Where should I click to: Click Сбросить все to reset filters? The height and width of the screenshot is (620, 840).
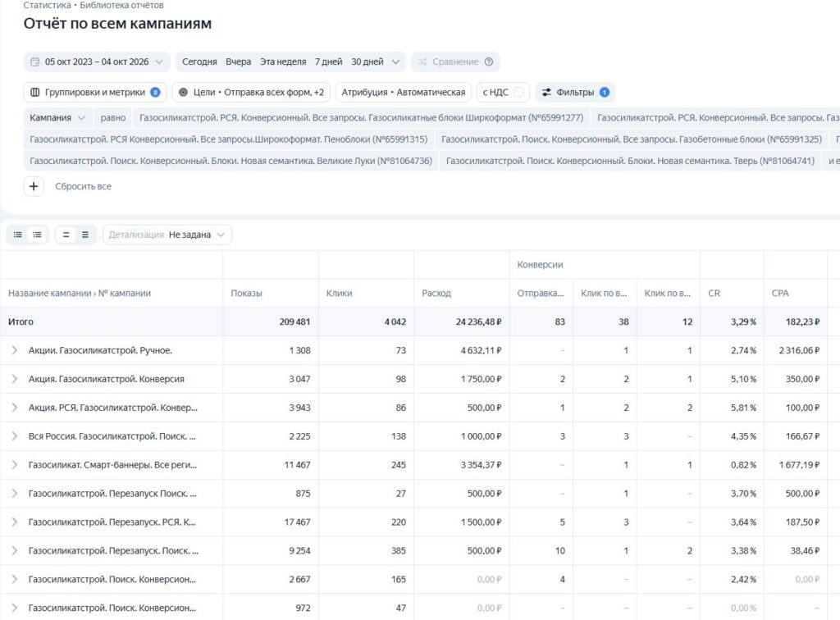pos(83,186)
